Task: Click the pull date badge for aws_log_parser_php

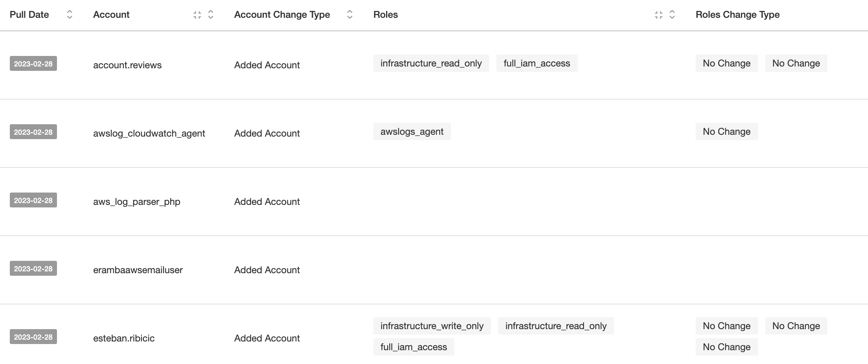Action: click(33, 200)
